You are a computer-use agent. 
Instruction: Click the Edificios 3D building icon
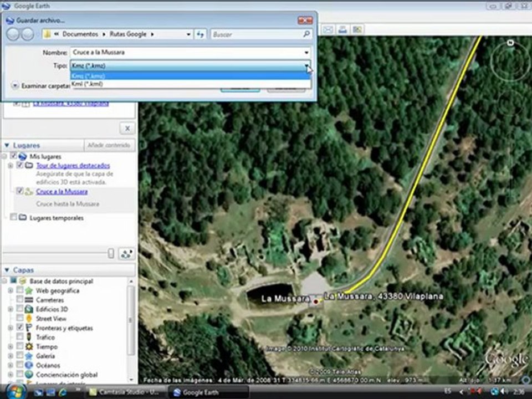[29, 309]
